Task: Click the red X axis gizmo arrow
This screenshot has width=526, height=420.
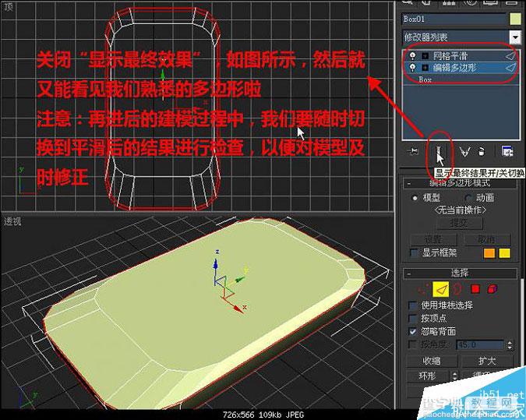Action: pos(238,309)
